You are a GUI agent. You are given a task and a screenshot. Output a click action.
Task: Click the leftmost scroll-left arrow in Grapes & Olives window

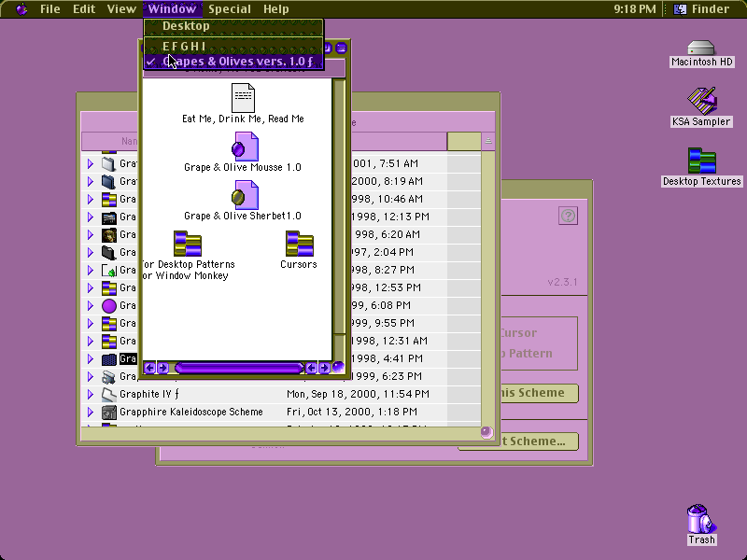pos(149,368)
